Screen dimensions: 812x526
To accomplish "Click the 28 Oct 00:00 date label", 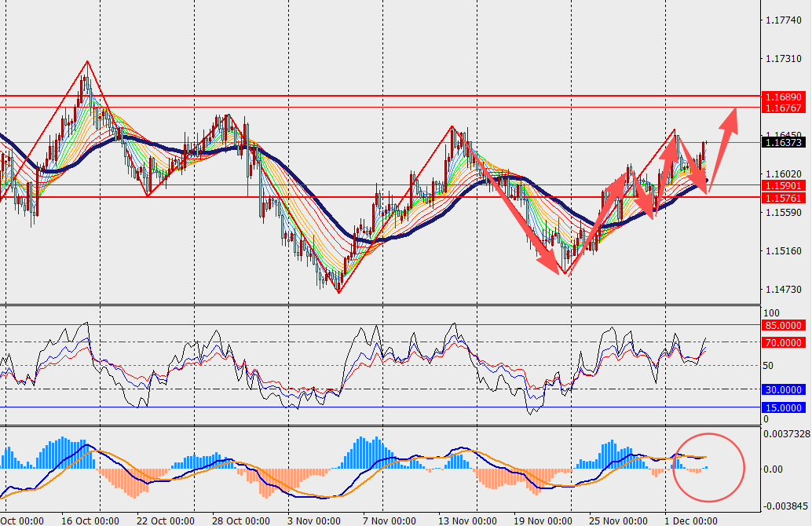I will [241, 520].
